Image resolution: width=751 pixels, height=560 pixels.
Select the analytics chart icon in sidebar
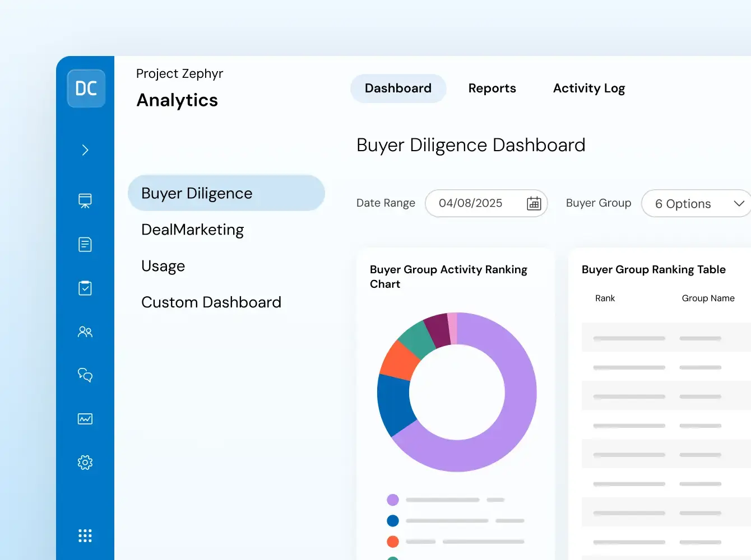point(85,419)
